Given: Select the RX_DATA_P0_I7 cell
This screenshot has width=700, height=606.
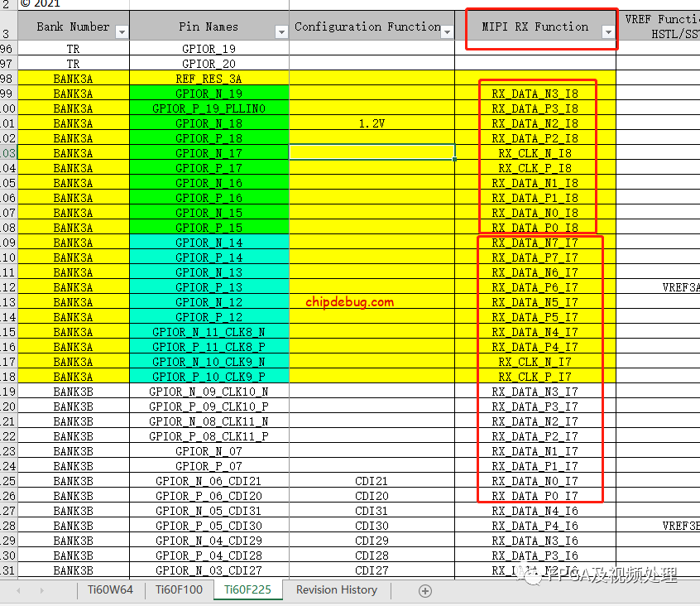Looking at the screenshot, I should click(535, 496).
